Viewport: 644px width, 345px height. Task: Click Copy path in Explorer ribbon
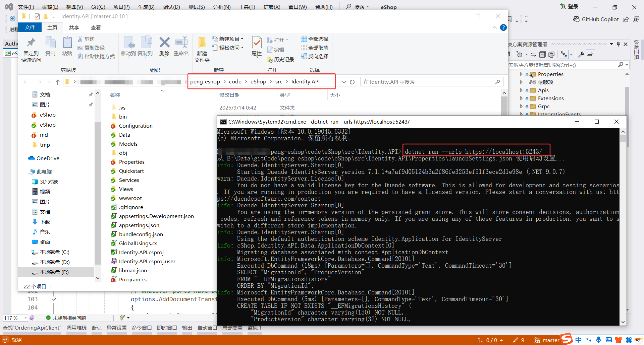tap(91, 48)
